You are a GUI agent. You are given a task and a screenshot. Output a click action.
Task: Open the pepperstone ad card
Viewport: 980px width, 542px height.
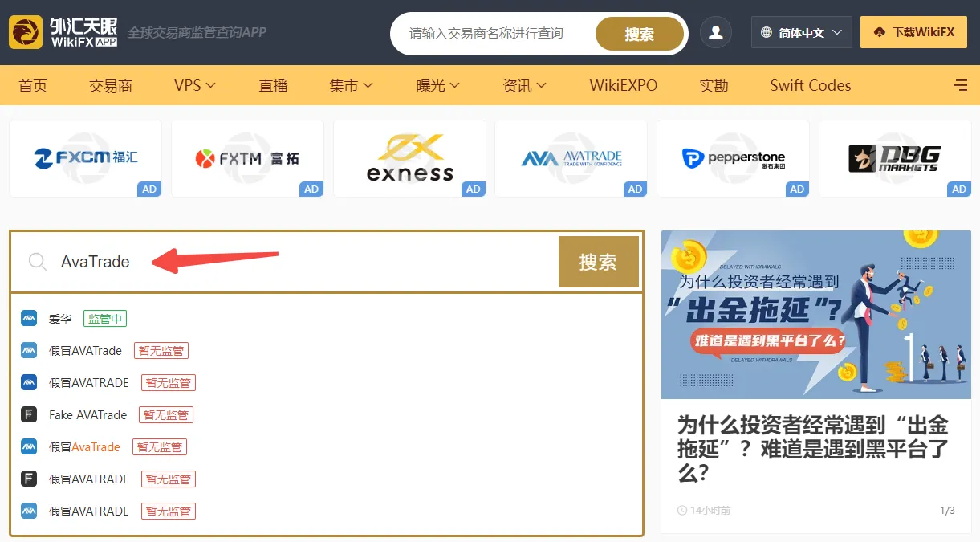733,158
